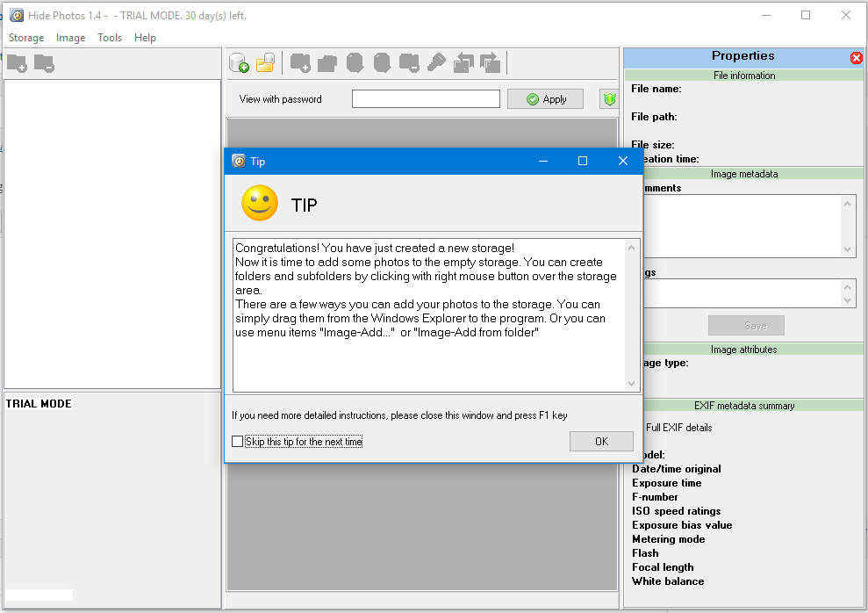
Task: Close the Properties panel with red X
Action: pos(857,58)
